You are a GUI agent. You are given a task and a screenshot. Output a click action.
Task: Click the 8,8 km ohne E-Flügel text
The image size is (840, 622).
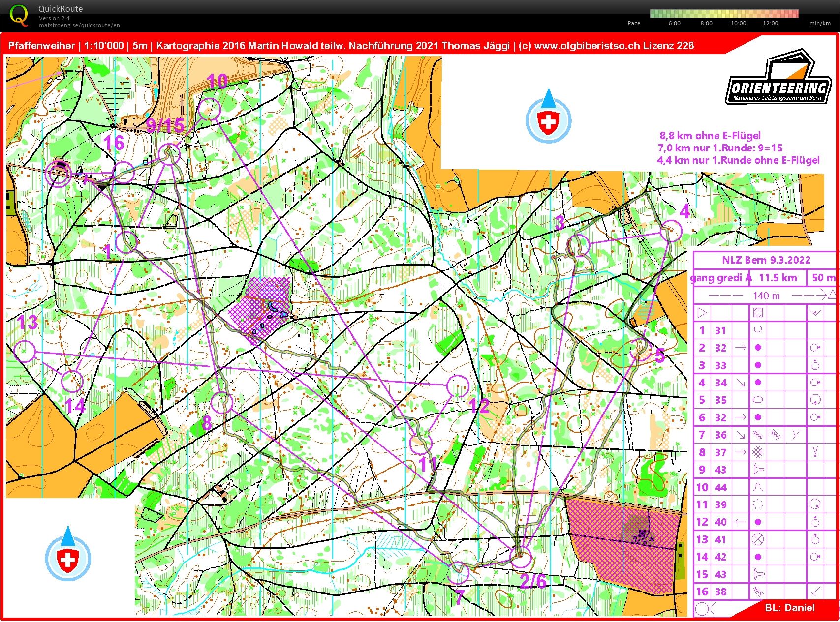tap(710, 136)
